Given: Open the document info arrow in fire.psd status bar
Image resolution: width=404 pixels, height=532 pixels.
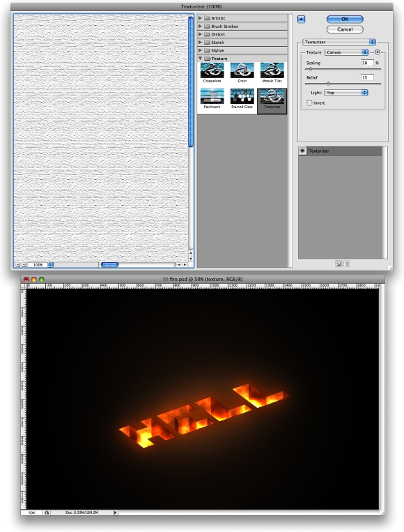Looking at the screenshot, I should (x=115, y=512).
